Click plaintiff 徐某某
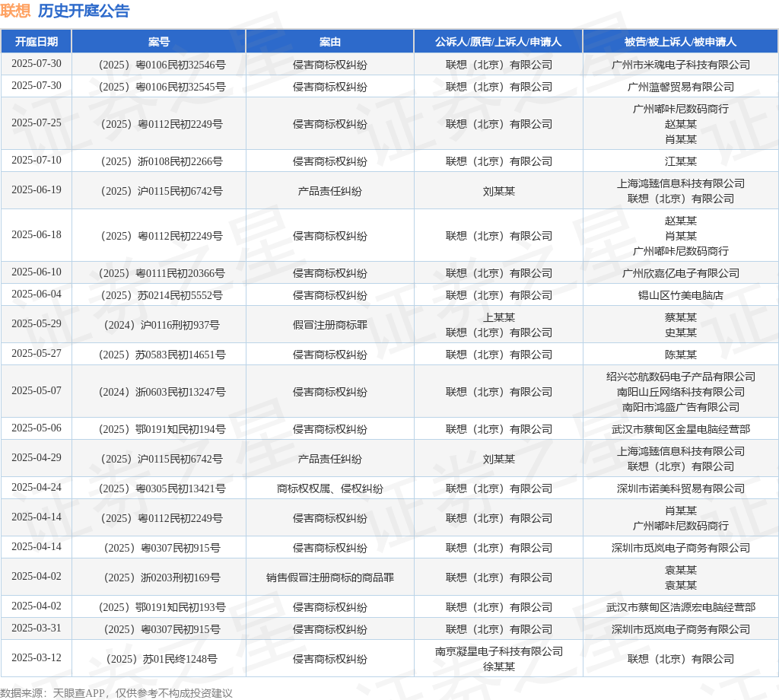This screenshot has height=700, width=779. (x=499, y=667)
